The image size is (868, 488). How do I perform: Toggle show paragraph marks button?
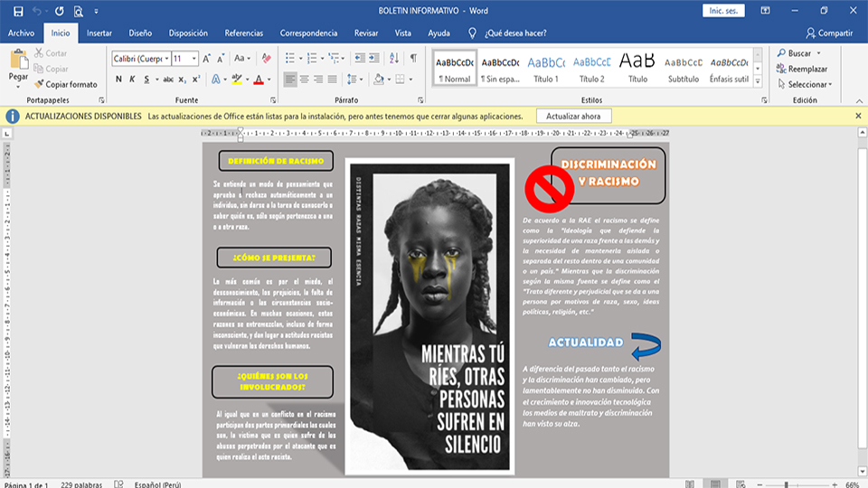[413, 58]
